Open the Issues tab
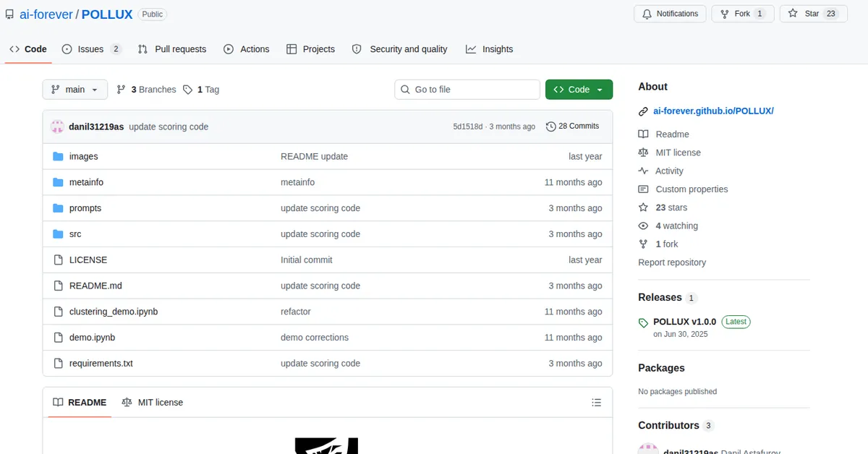The height and width of the screenshot is (454, 868). (92, 49)
